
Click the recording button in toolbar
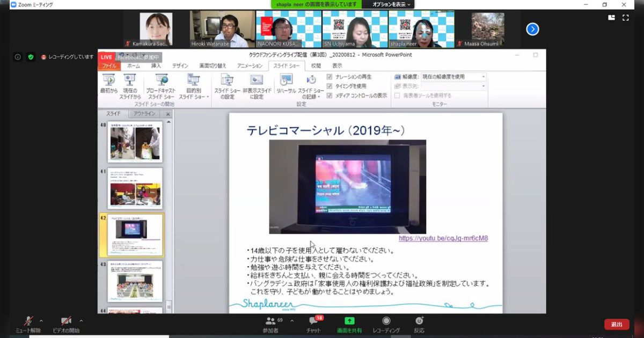[x=386, y=321]
